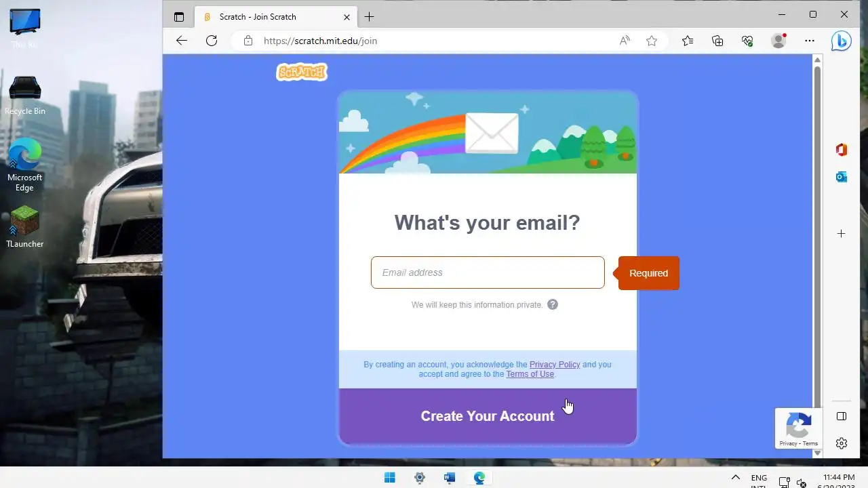Click the Required error tooltip
868x488 pixels.
(648, 273)
